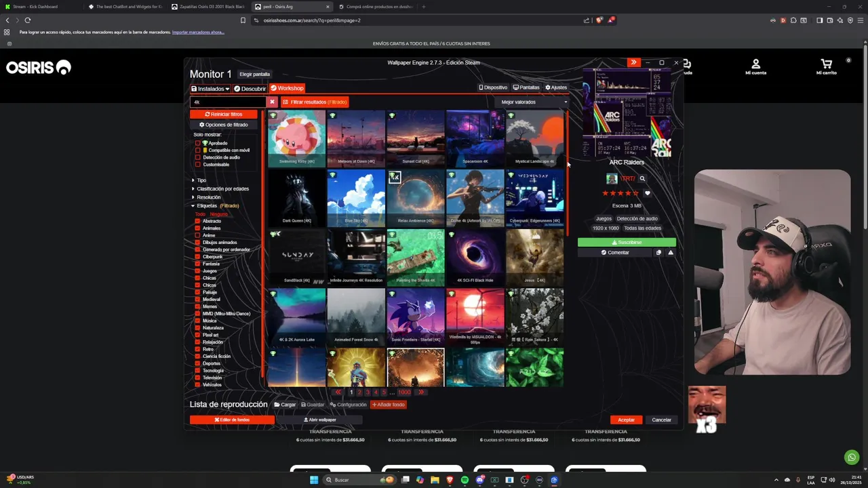Expand Clasificación por edades section

(220, 188)
